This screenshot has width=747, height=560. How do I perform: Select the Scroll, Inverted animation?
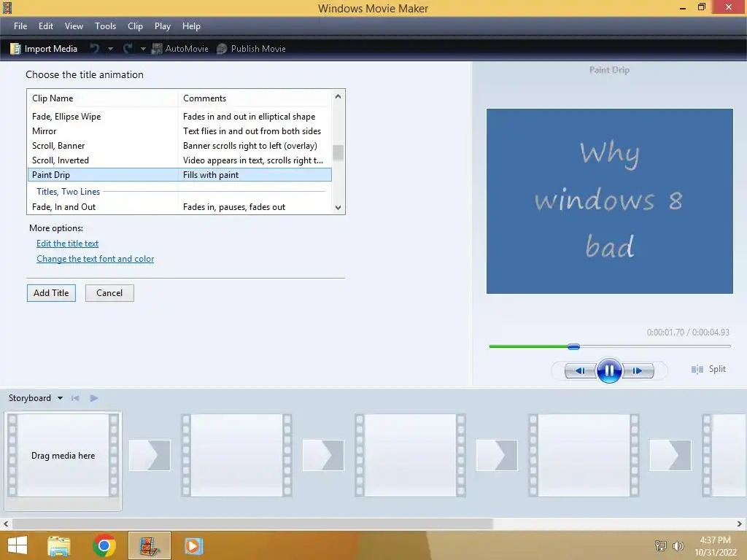pyautogui.click(x=180, y=160)
